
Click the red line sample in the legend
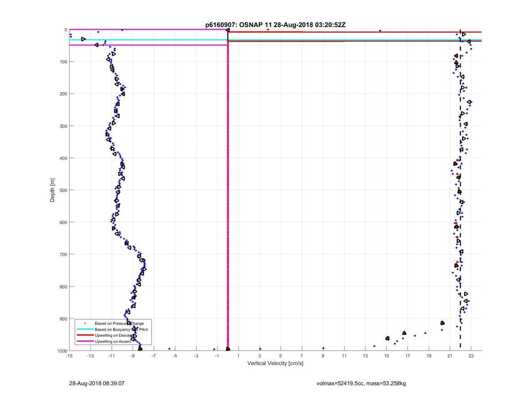point(84,335)
